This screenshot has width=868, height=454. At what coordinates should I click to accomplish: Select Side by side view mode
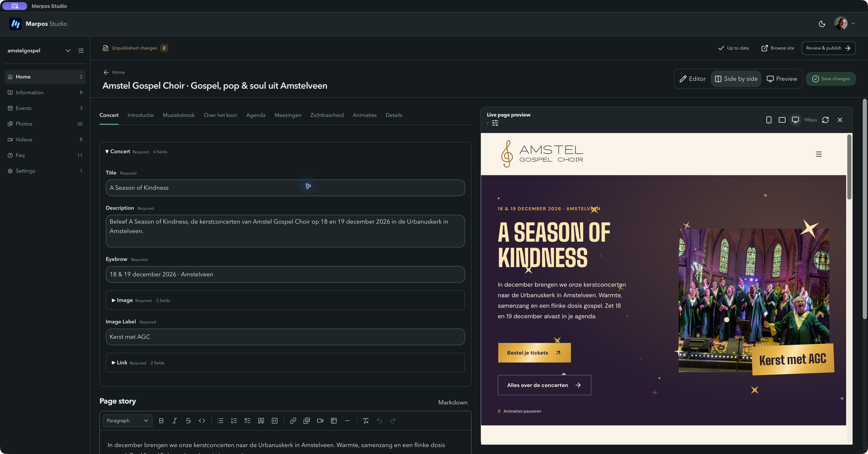pyautogui.click(x=736, y=79)
